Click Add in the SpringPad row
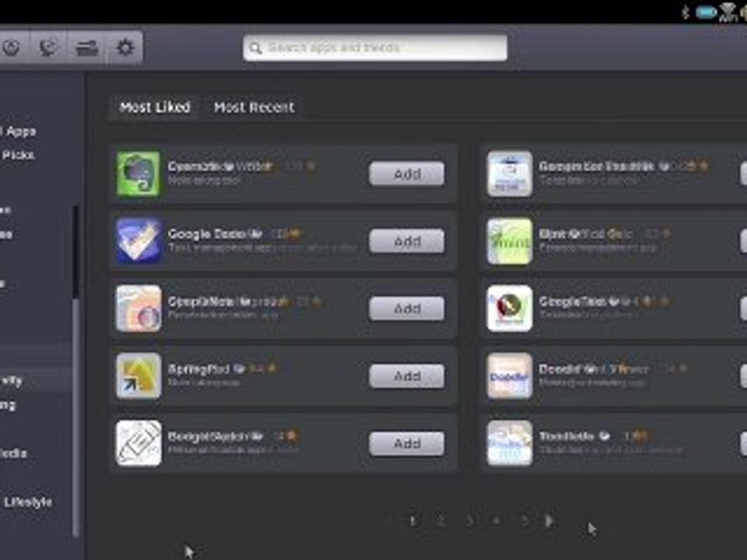 point(407,376)
